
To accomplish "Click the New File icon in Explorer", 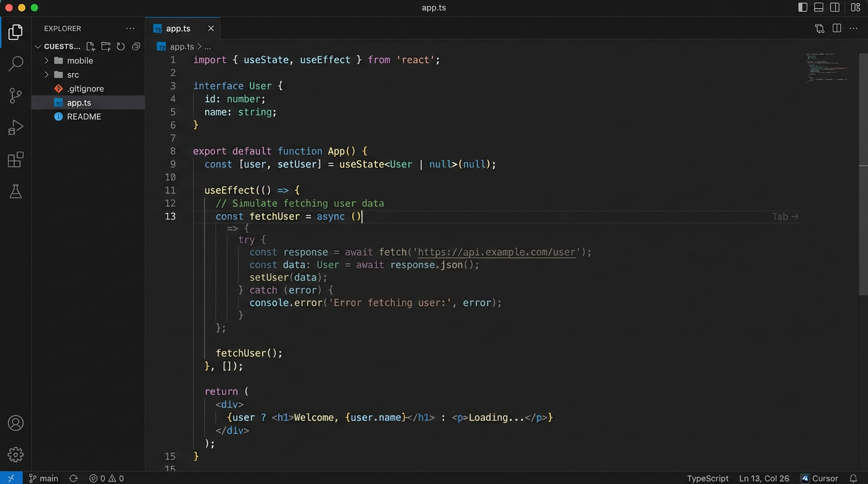I will pos(91,47).
